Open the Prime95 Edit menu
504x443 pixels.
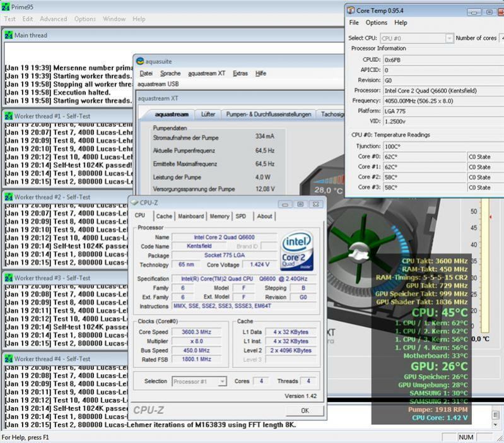click(x=28, y=19)
